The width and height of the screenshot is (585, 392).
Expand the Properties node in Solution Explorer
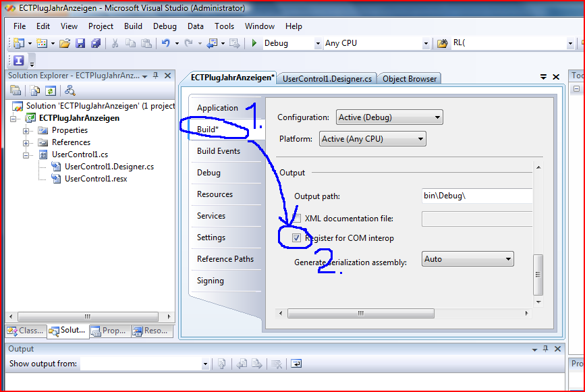(26, 131)
